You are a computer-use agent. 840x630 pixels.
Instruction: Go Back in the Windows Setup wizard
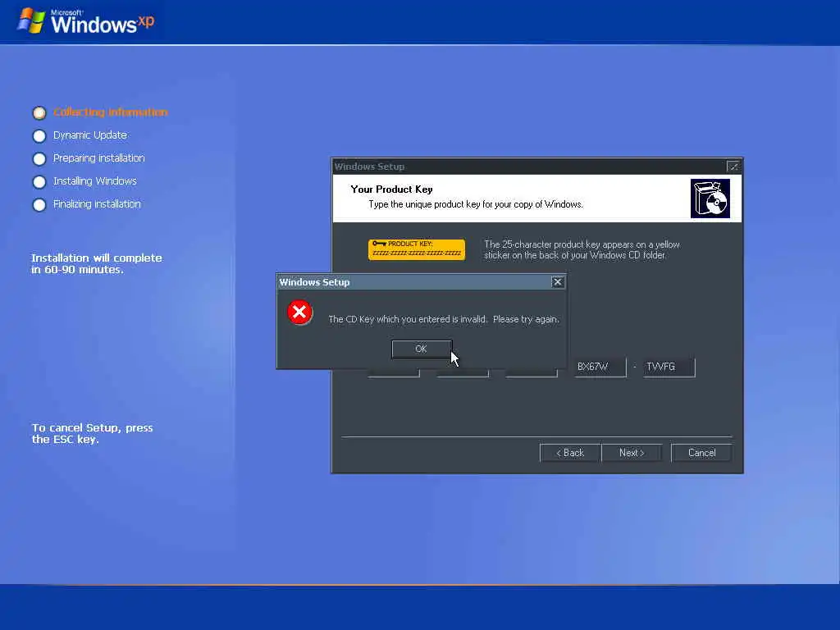(570, 453)
